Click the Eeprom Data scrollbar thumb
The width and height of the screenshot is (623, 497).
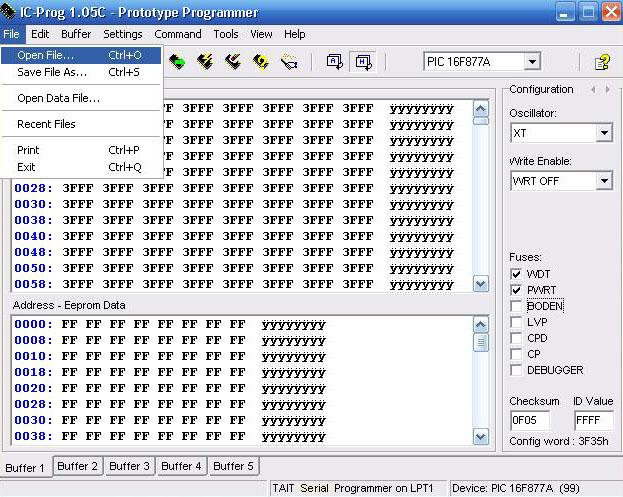(481, 342)
